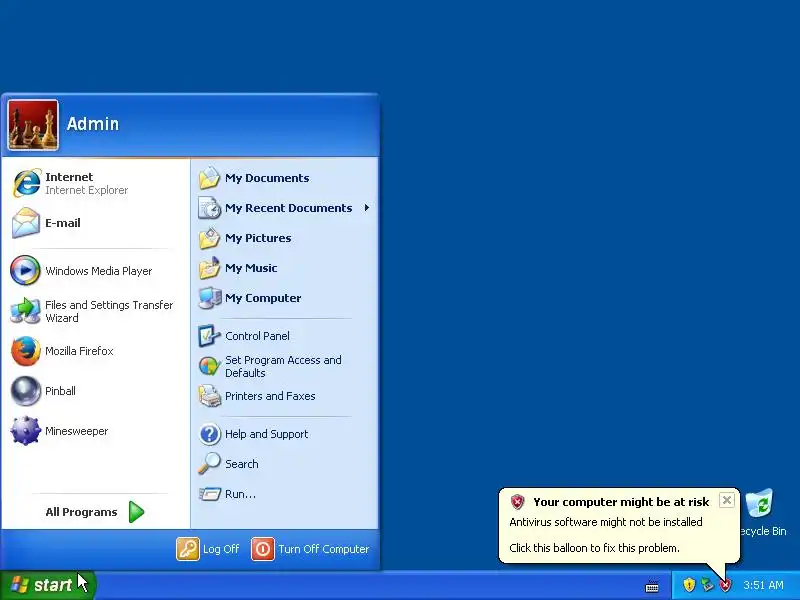Click the Recycle Bin label on desktop
Image resolution: width=800 pixels, height=600 pixels.
tap(763, 531)
